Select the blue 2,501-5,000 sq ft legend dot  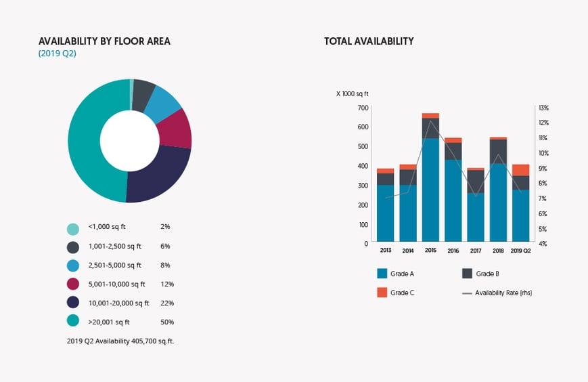point(73,266)
